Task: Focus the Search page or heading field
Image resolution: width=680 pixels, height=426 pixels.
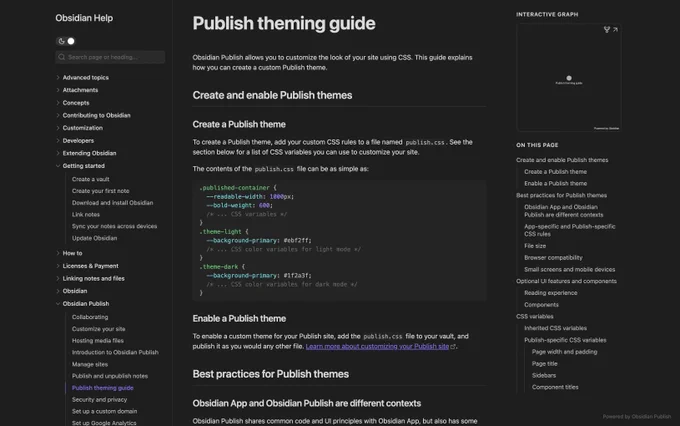Action: pyautogui.click(x=110, y=57)
